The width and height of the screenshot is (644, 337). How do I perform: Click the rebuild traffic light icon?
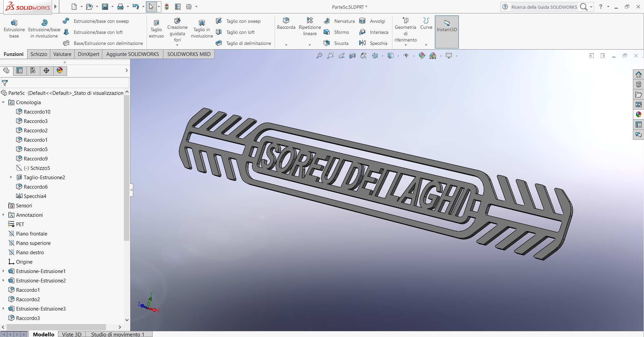click(167, 7)
